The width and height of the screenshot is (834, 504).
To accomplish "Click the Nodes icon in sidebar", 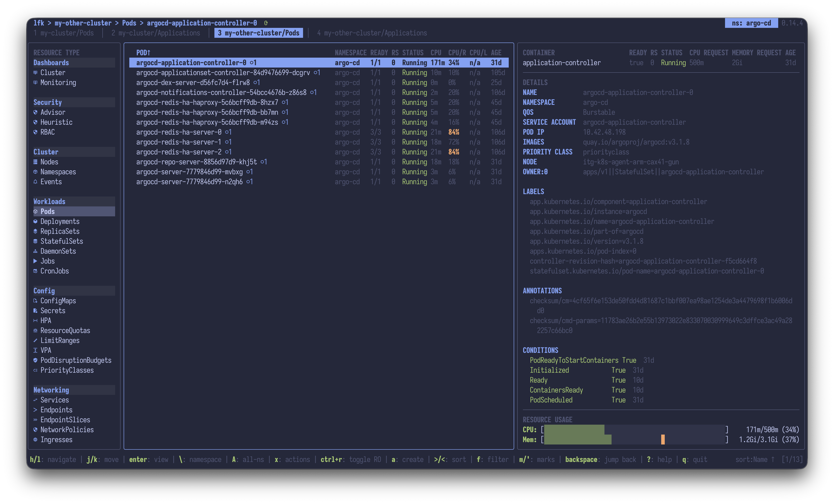I will [35, 162].
